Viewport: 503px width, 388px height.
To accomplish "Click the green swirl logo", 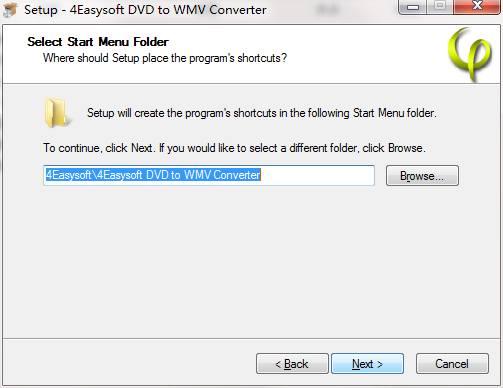I will click(x=470, y=54).
